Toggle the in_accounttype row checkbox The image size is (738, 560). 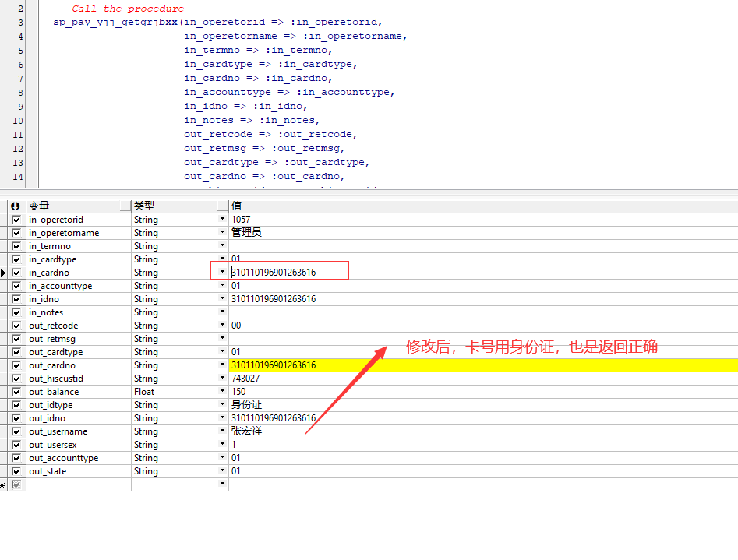pyautogui.click(x=16, y=286)
